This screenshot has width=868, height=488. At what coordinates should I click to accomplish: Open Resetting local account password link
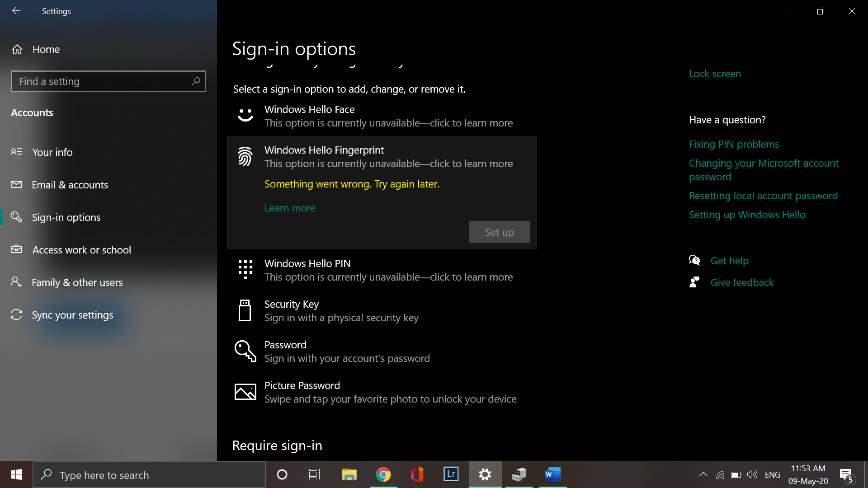[x=763, y=196]
